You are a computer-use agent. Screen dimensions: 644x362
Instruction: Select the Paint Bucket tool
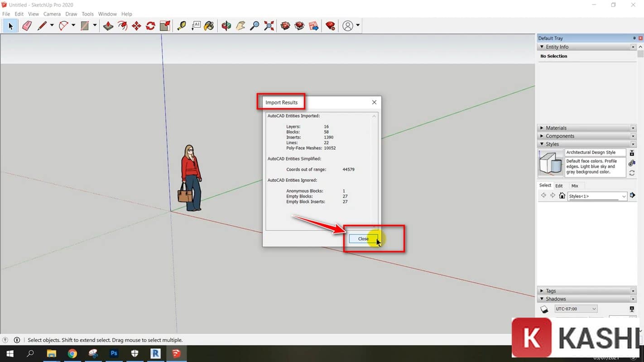pos(209,26)
